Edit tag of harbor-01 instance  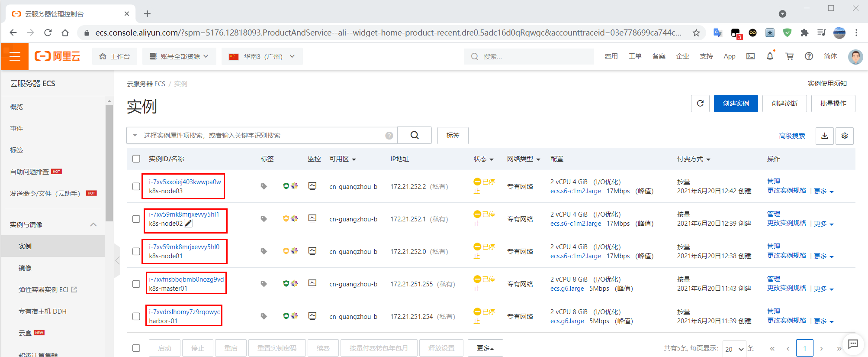point(264,316)
